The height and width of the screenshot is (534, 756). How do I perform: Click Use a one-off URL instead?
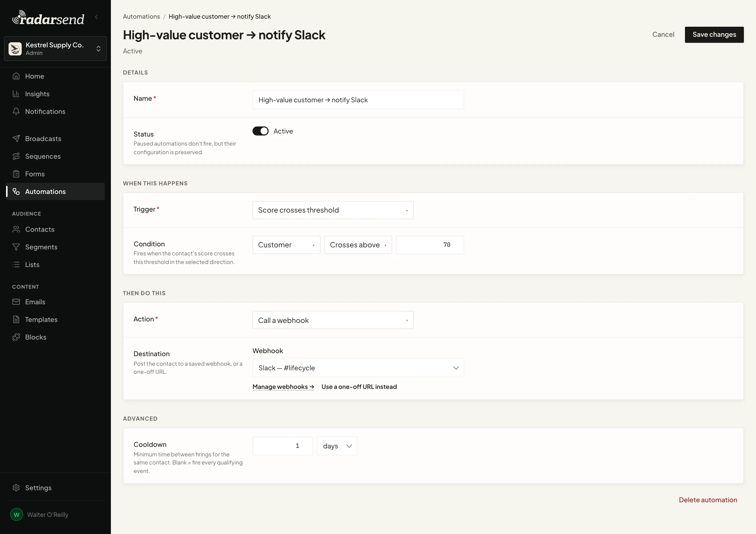click(359, 387)
